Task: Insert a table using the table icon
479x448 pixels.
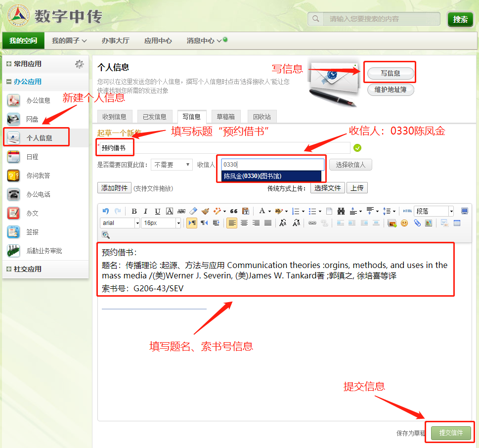Action: pos(457,223)
